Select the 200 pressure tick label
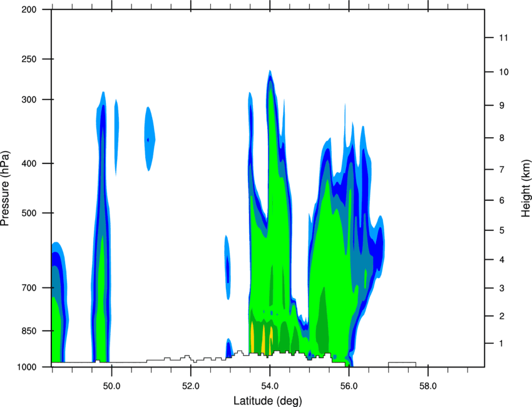The image size is (532, 407). pyautogui.click(x=29, y=9)
